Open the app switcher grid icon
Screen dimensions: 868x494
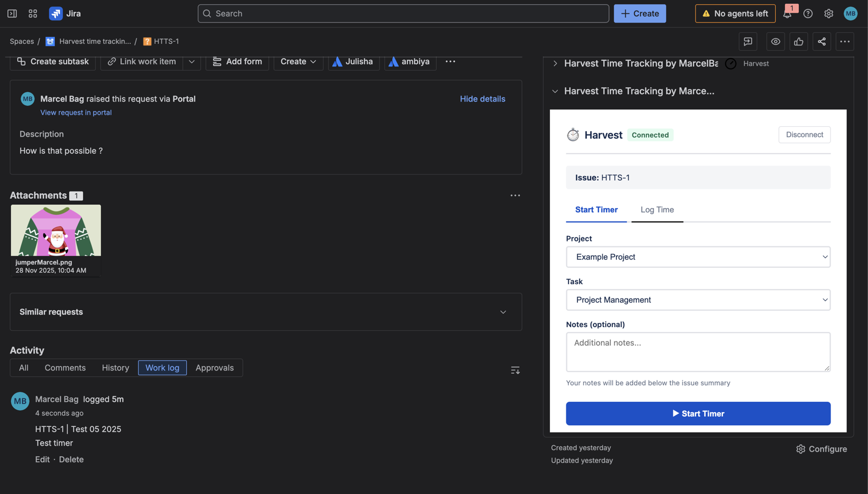point(33,14)
